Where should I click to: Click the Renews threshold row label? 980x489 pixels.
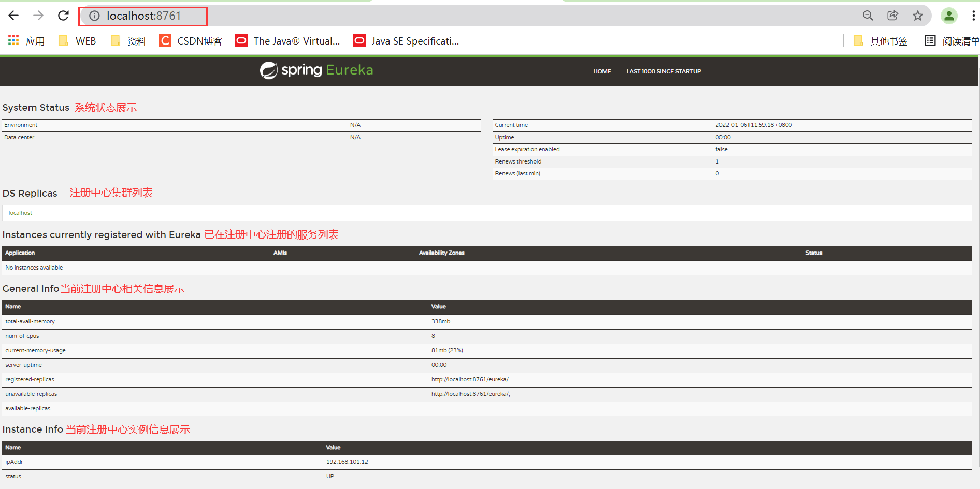(518, 161)
